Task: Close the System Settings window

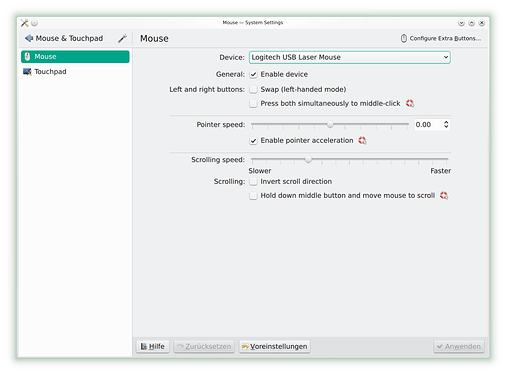Action: pyautogui.click(x=482, y=23)
